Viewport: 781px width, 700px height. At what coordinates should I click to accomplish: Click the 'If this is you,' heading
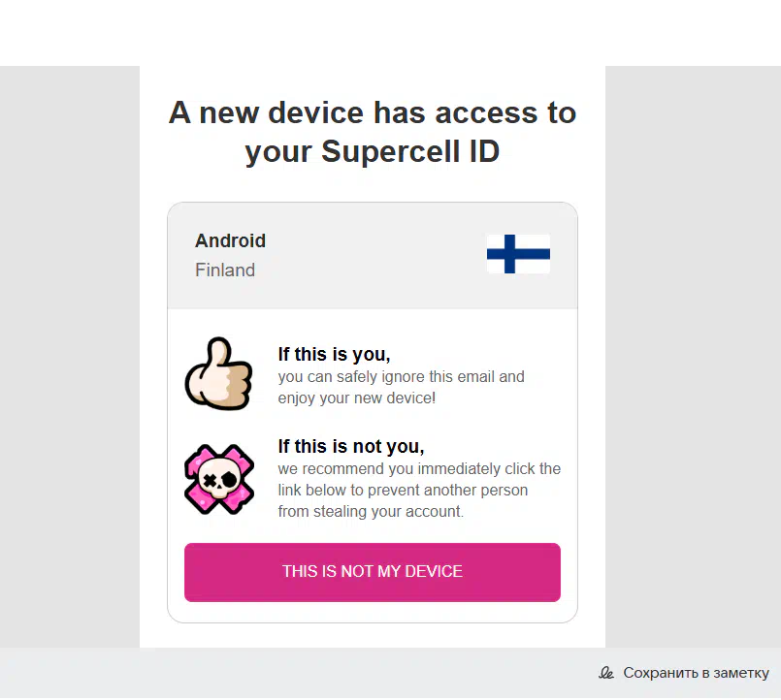click(x=334, y=355)
